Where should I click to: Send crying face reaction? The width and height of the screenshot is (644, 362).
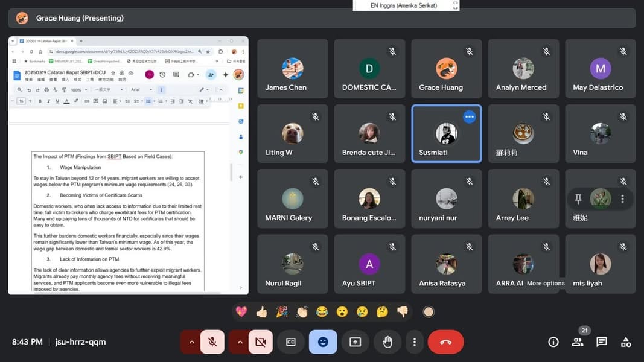[x=362, y=312]
